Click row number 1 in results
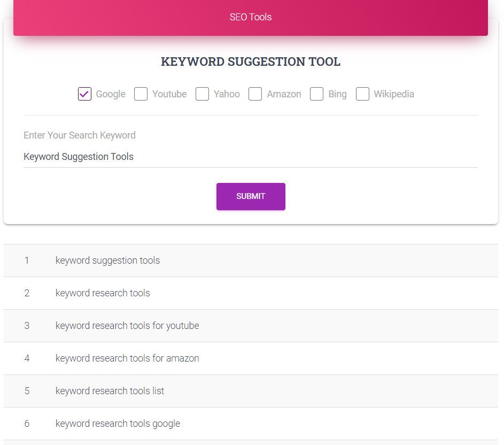 click(27, 260)
